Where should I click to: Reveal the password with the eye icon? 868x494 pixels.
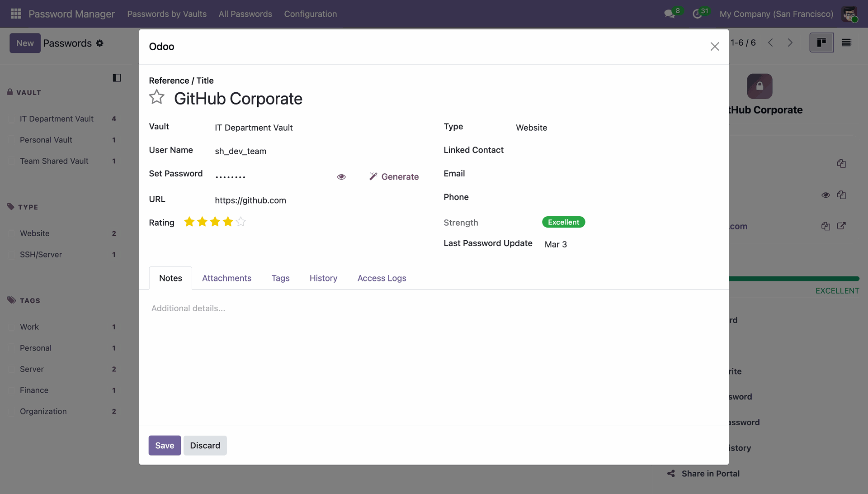click(x=341, y=177)
